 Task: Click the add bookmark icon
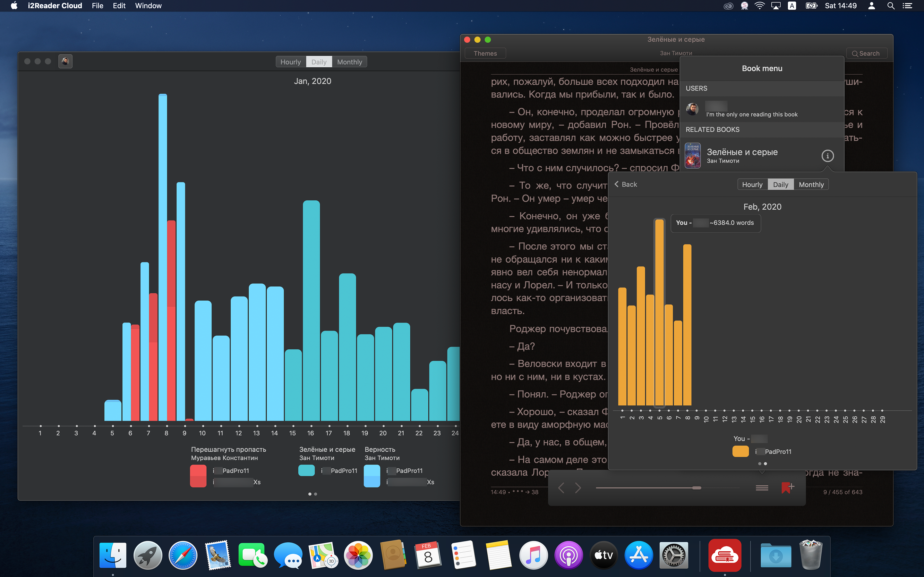[787, 487]
